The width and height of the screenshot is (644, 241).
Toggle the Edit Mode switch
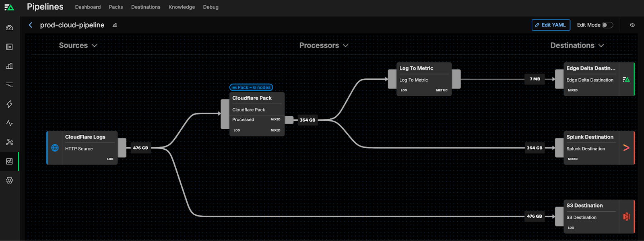pos(607,25)
